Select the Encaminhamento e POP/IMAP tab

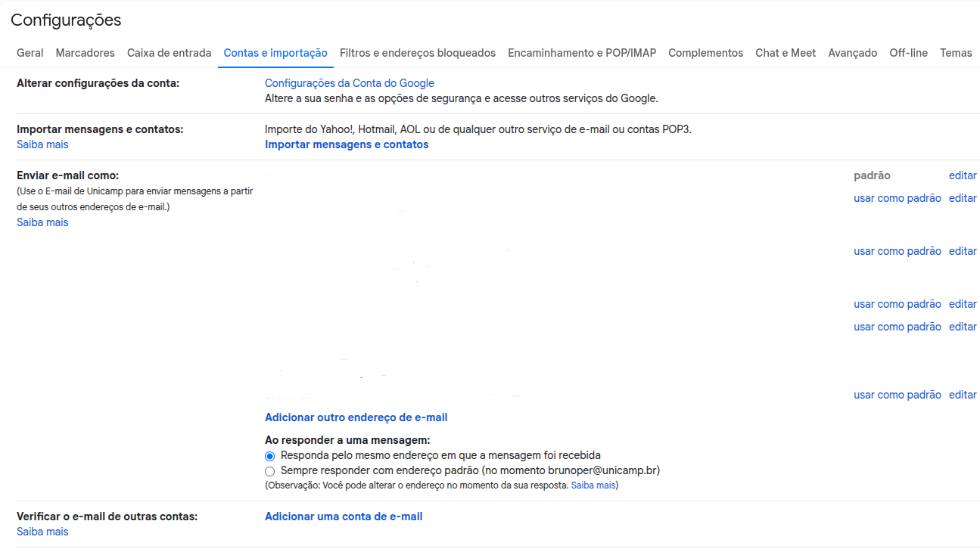click(582, 53)
